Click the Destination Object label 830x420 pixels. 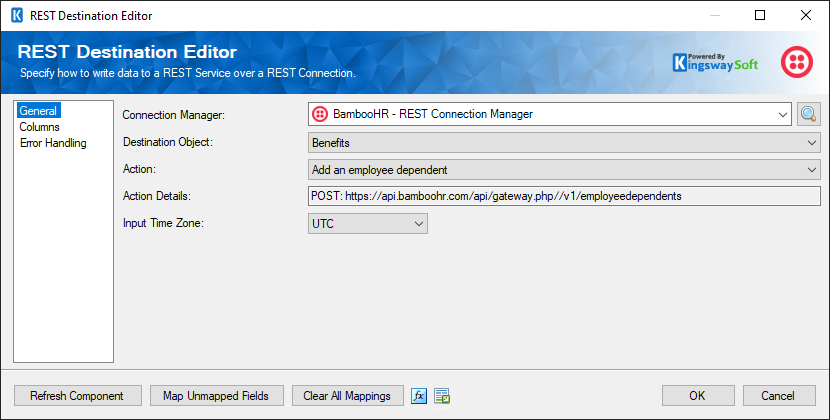tap(168, 142)
